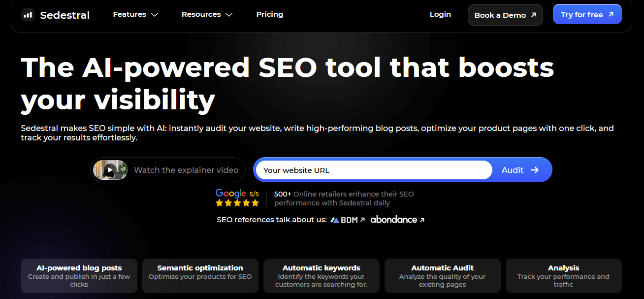Select the AI-powered blog posts tab
Screen dimensions: 644x299
click(79, 276)
